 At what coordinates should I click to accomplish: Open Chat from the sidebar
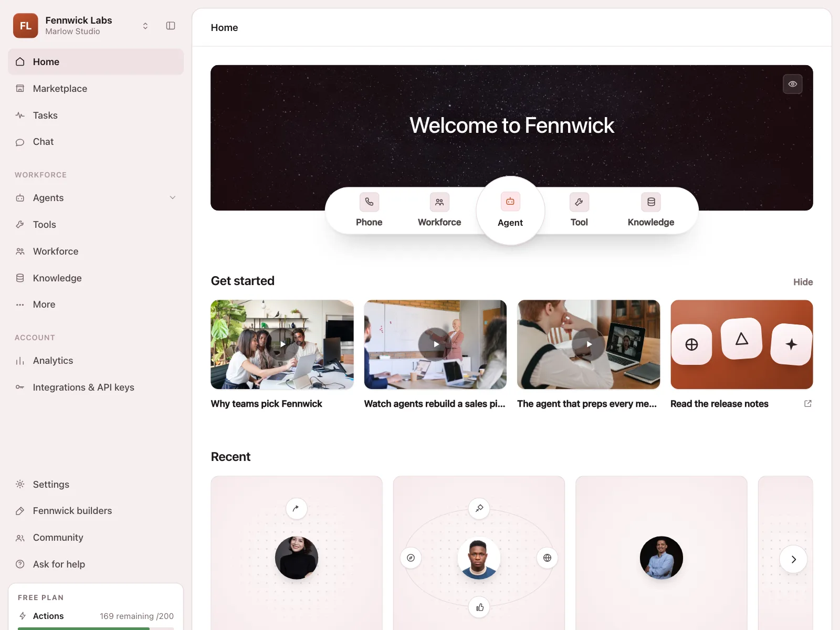tap(96, 142)
